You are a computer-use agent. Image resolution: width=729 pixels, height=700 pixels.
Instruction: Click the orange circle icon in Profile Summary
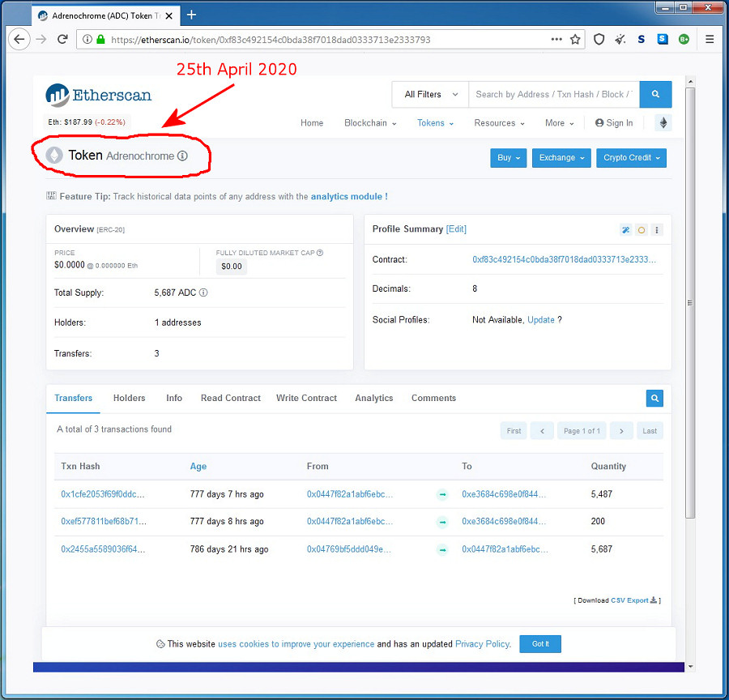tap(642, 230)
